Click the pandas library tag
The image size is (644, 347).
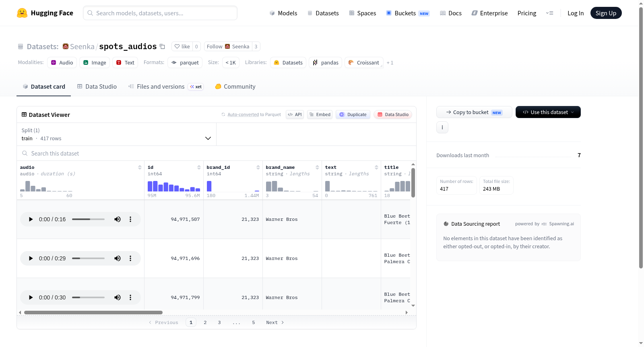[326, 62]
